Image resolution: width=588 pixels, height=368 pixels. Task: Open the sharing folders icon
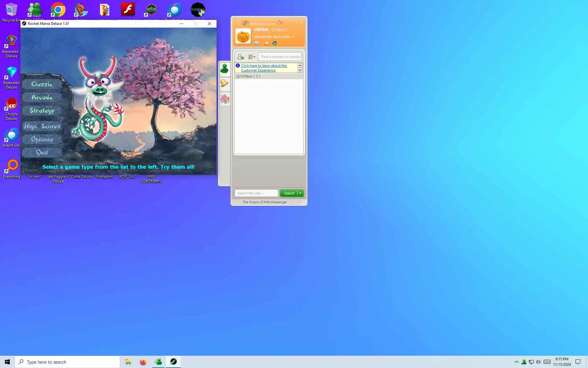(x=266, y=43)
